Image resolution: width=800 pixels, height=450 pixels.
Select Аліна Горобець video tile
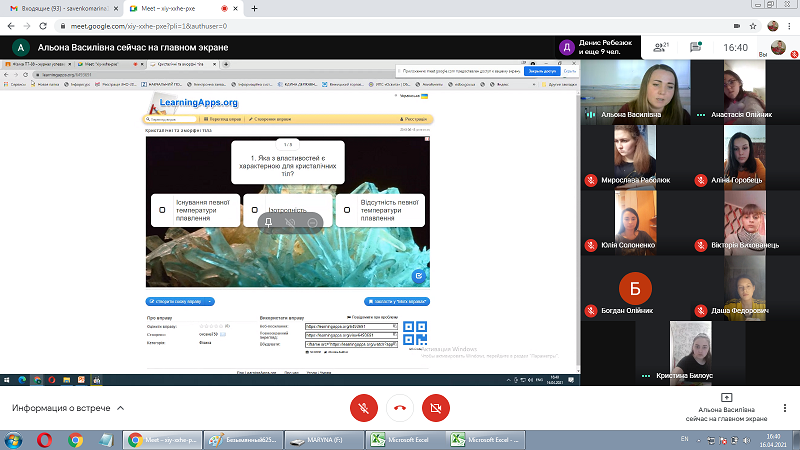(x=744, y=157)
